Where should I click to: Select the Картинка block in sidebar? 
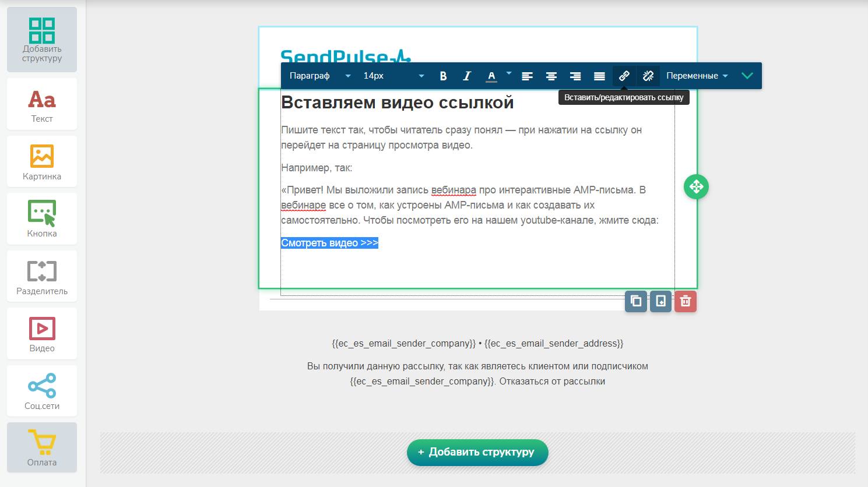(42, 161)
